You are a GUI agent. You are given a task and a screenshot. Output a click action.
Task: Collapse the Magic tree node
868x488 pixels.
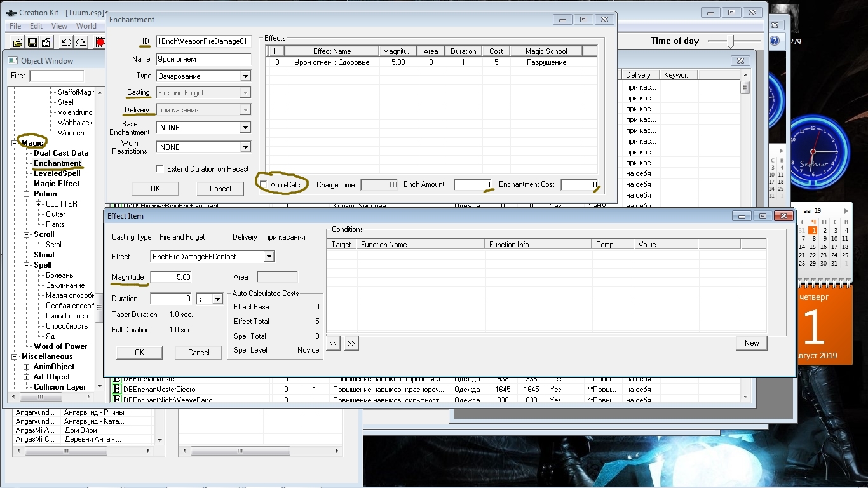(x=14, y=143)
